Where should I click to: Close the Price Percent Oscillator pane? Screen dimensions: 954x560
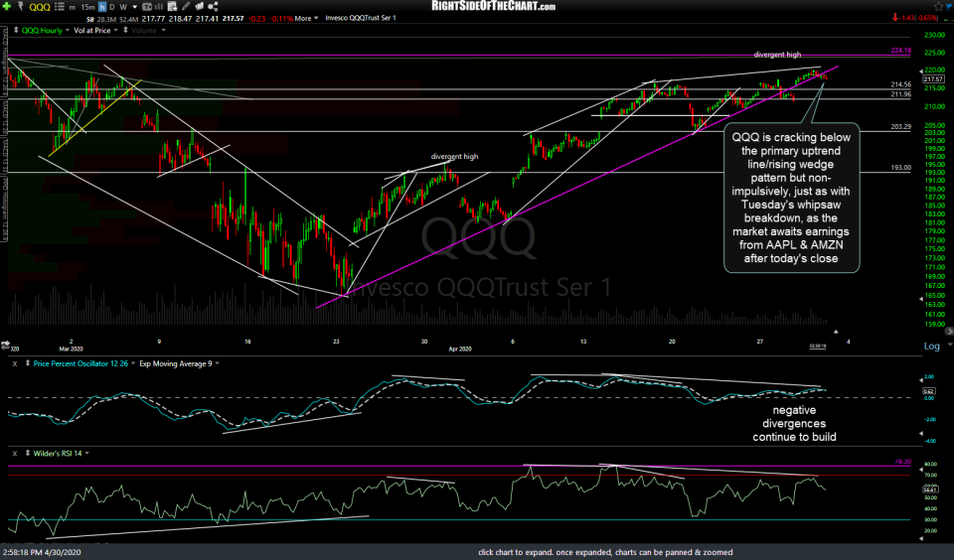pyautogui.click(x=15, y=363)
